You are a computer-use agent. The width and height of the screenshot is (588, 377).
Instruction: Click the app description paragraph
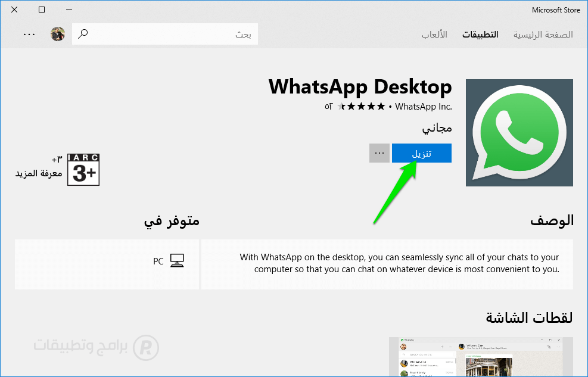[399, 263]
